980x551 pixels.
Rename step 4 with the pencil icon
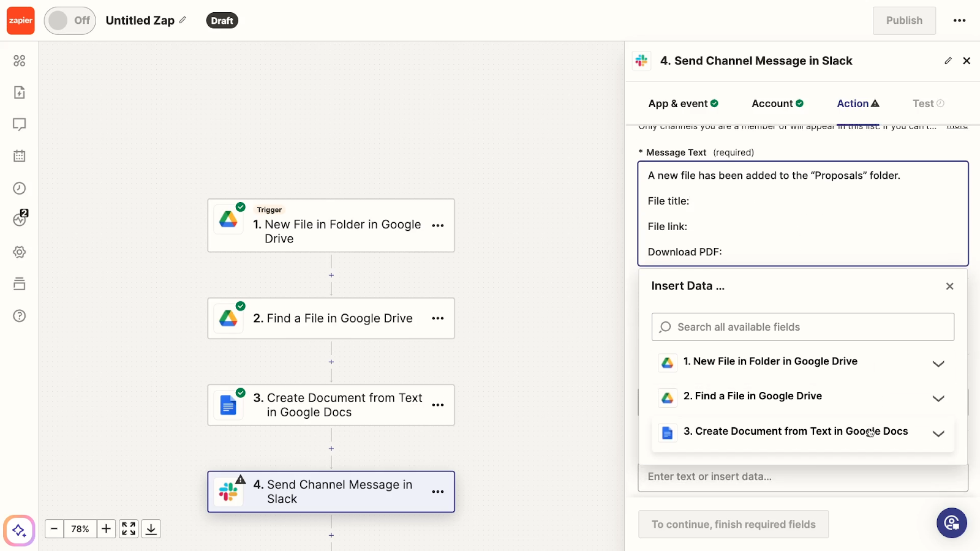948,61
